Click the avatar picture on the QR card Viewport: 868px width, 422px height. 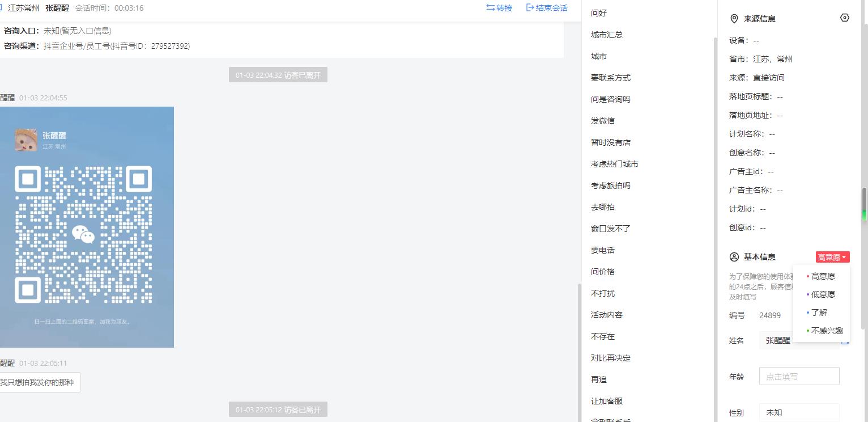tap(26, 140)
